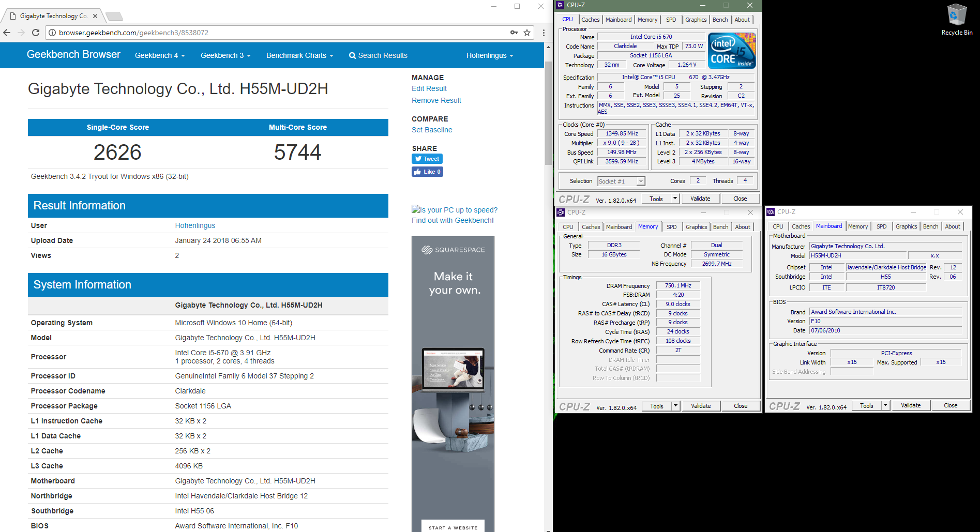Click the CPU-Z icon in the top window title bar
Image resolution: width=980 pixels, height=532 pixels.
pyautogui.click(x=560, y=5)
